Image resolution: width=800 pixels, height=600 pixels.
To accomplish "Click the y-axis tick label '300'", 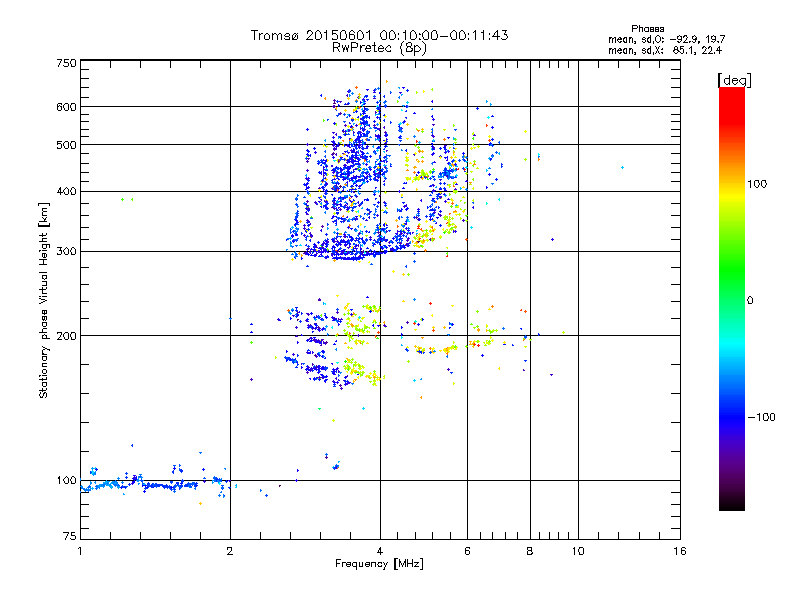I will pos(66,252).
